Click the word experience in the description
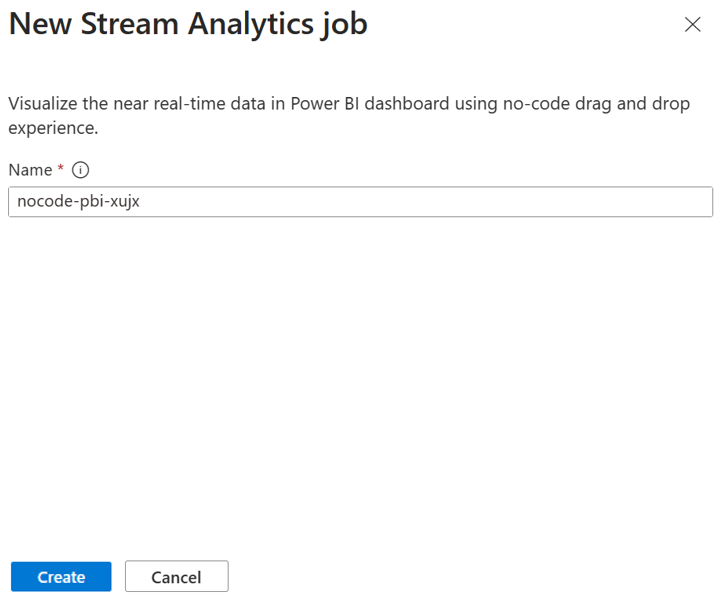The height and width of the screenshot is (602, 723). tap(52, 128)
